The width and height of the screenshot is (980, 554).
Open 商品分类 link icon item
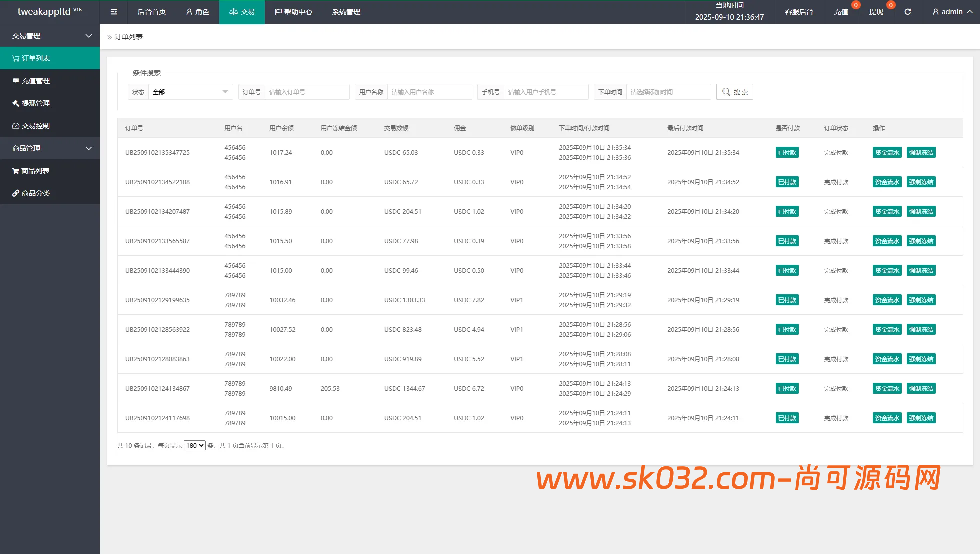click(x=50, y=193)
